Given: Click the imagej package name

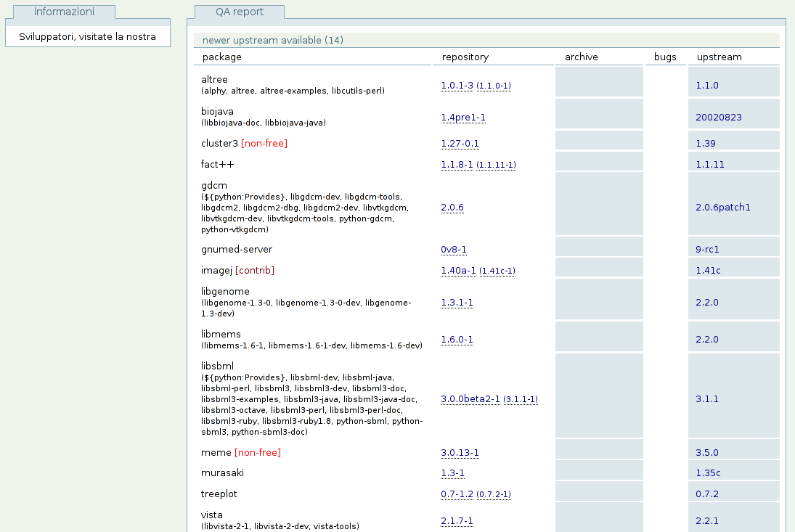Looking at the screenshot, I should pyautogui.click(x=216, y=270).
